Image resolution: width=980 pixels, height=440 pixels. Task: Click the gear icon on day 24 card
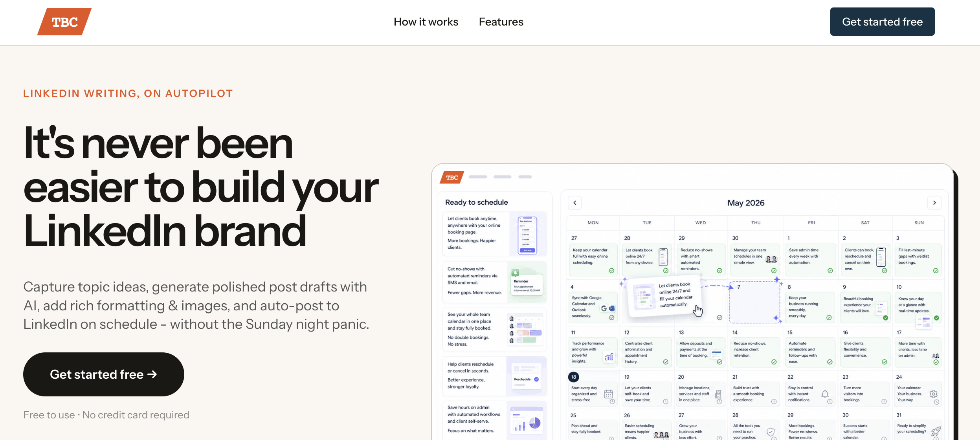click(934, 394)
